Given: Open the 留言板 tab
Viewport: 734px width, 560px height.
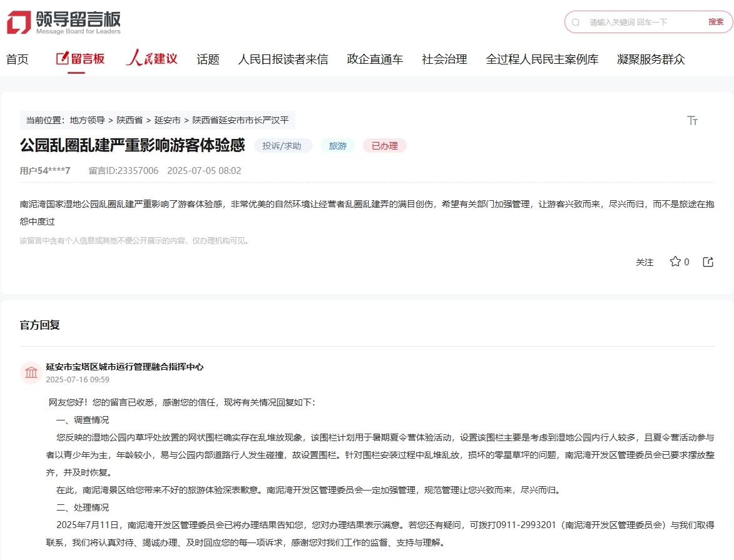Looking at the screenshot, I should click(80, 59).
